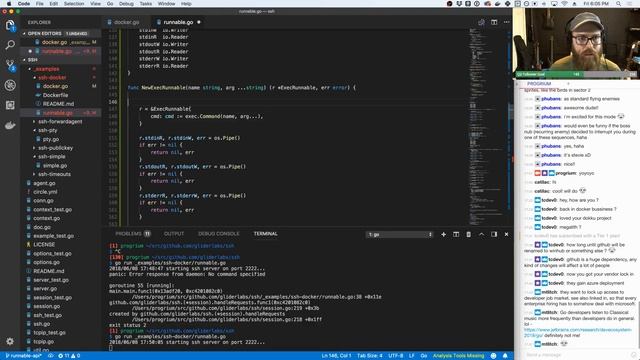Open the Source Control view
The image size is (640, 360).
10,65
